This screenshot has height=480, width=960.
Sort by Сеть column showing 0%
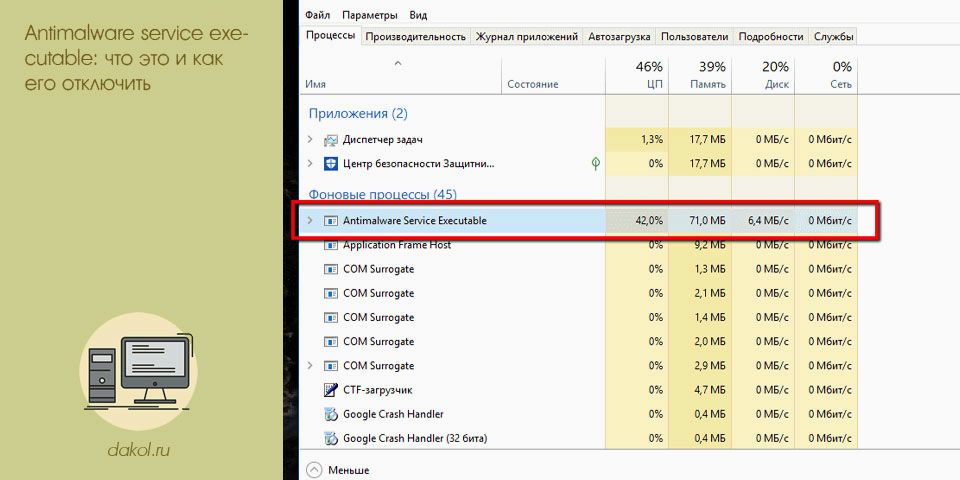coord(826,76)
